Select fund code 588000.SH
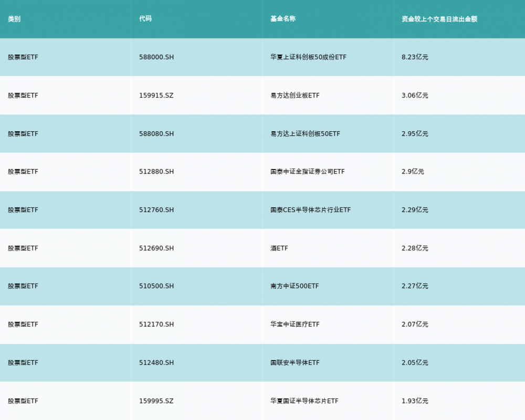This screenshot has height=420, width=525. [x=156, y=57]
